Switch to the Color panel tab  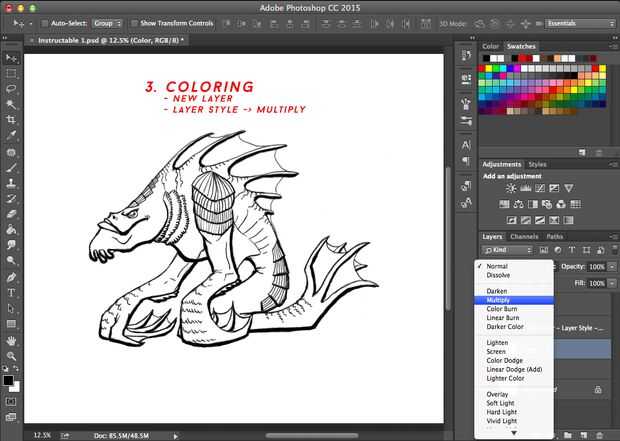pos(491,46)
